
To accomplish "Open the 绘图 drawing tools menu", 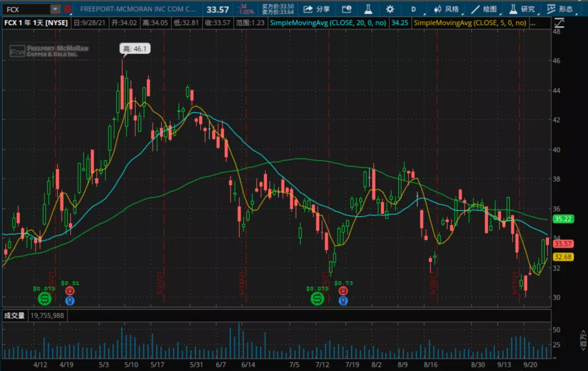I will [484, 9].
